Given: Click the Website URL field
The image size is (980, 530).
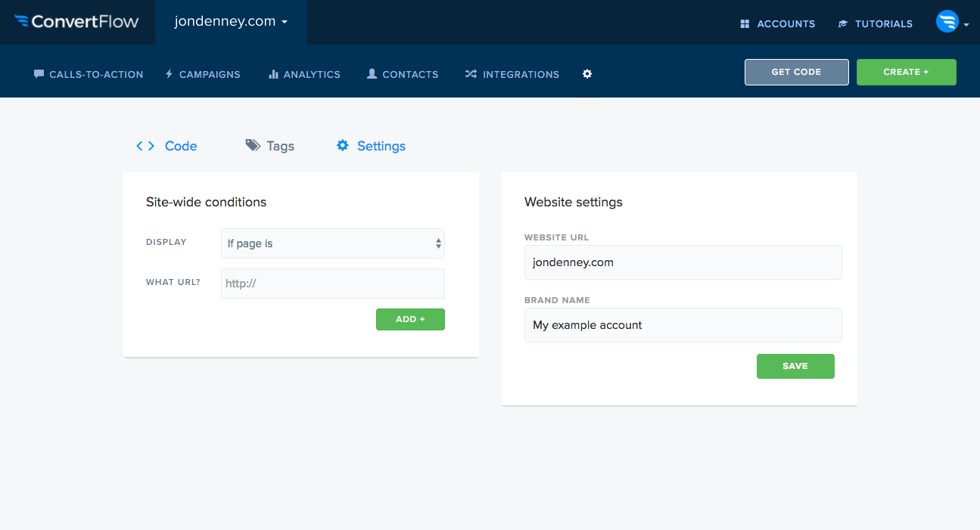Looking at the screenshot, I should pyautogui.click(x=683, y=262).
